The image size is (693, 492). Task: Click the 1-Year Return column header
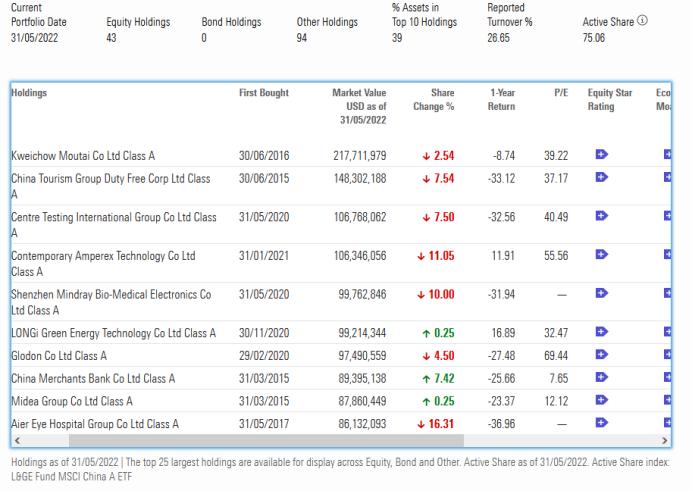[x=501, y=99]
